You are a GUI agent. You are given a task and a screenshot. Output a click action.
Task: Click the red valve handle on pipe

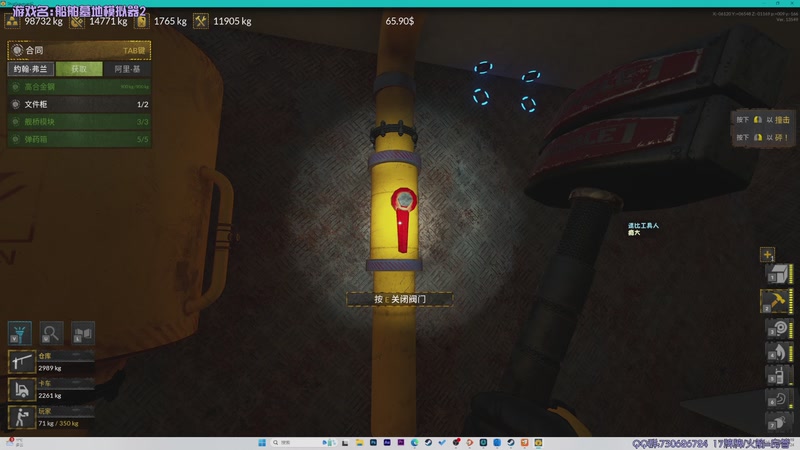(404, 220)
